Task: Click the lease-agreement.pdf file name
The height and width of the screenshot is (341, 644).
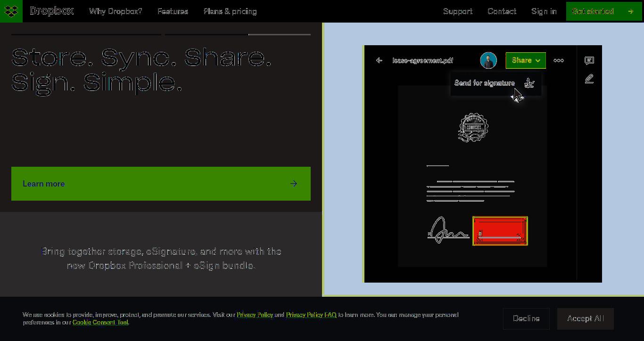Action: (x=423, y=60)
